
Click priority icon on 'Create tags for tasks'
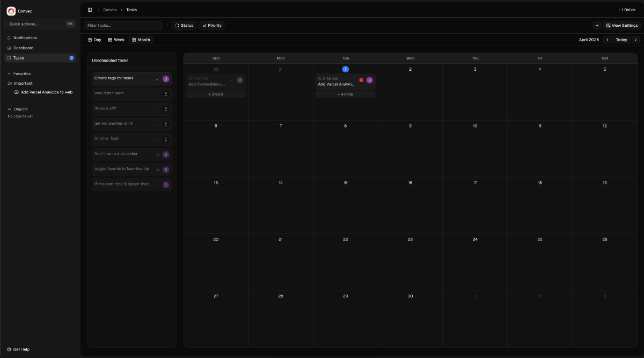(158, 79)
